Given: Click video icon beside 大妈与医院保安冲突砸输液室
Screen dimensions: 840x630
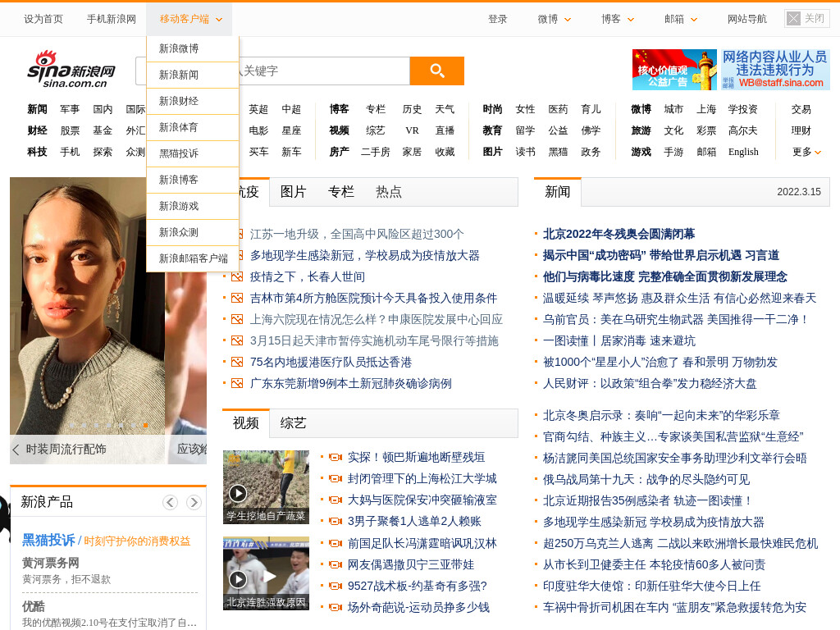Looking at the screenshot, I should point(336,500).
